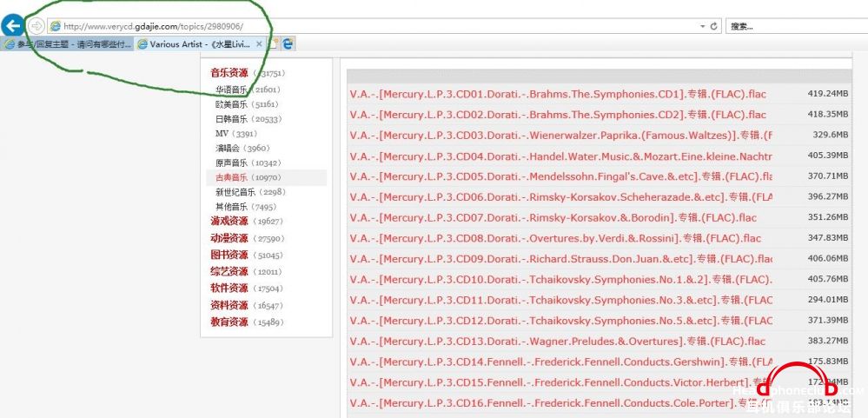868x418 pixels.
Task: Open the 综艺资源 category
Action: 229,271
